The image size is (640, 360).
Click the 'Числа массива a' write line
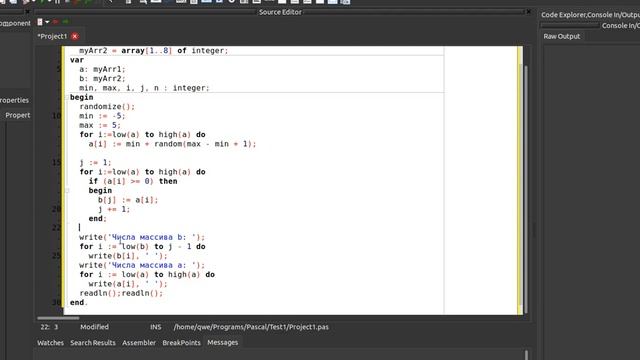(x=142, y=265)
